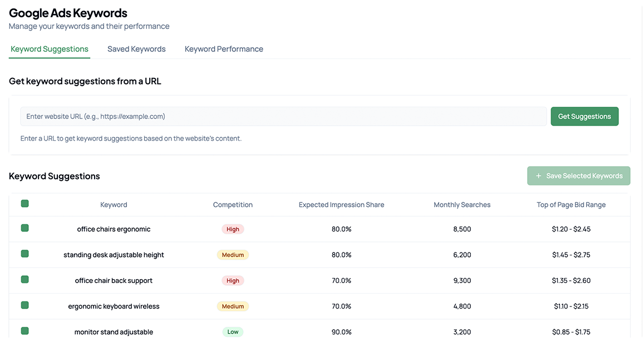Click the Google Ads Keywords page title

68,13
